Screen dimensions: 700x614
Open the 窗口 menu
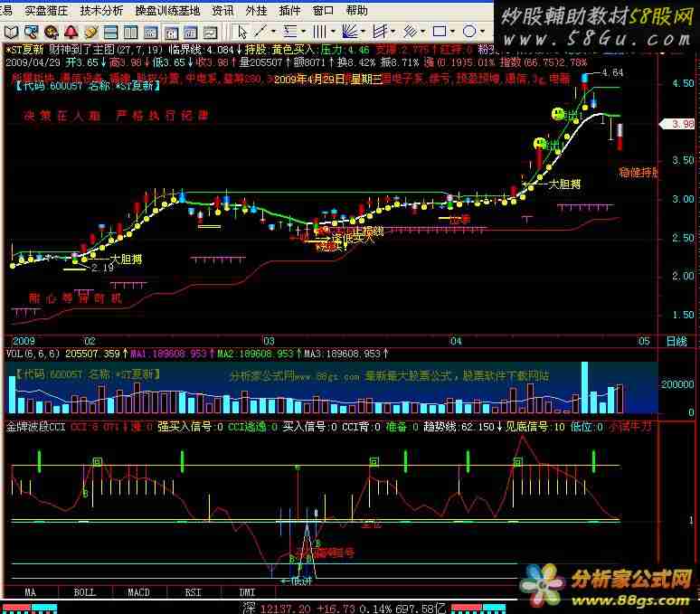point(323,10)
